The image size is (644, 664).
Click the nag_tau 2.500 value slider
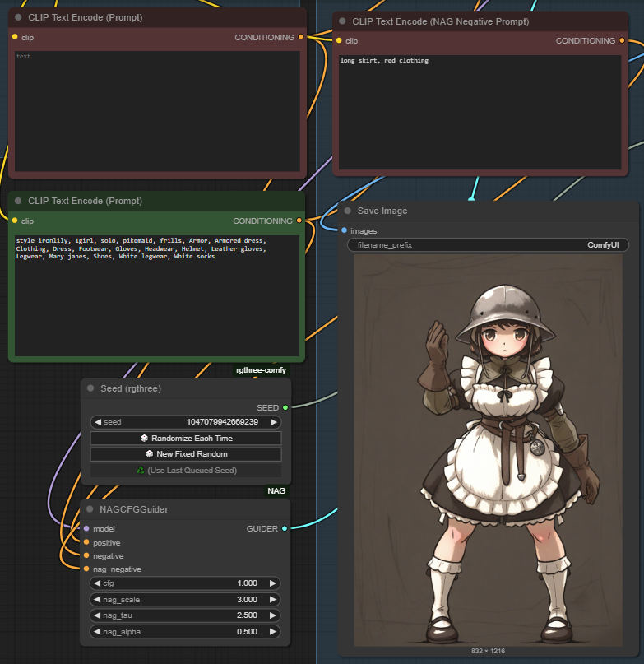pos(185,615)
